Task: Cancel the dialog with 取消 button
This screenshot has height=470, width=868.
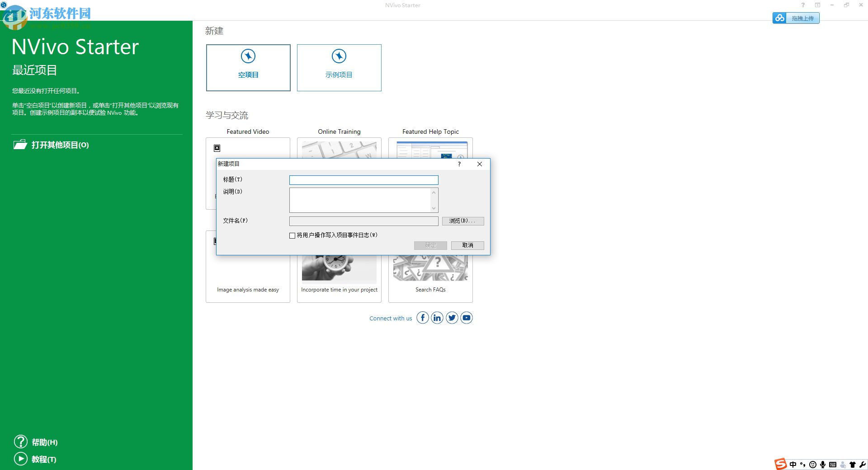Action: (x=467, y=245)
